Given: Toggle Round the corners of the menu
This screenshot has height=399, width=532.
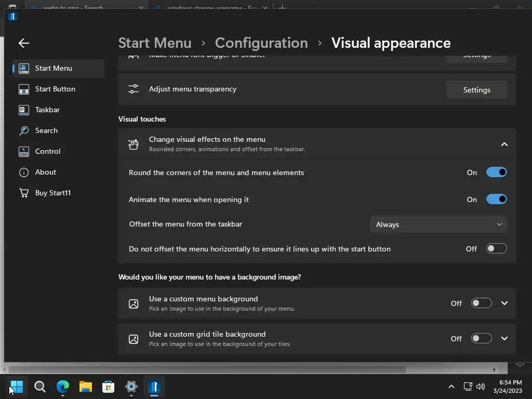Looking at the screenshot, I should [496, 172].
